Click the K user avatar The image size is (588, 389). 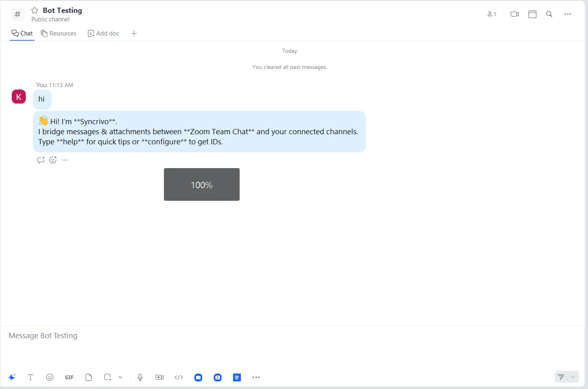click(x=19, y=97)
